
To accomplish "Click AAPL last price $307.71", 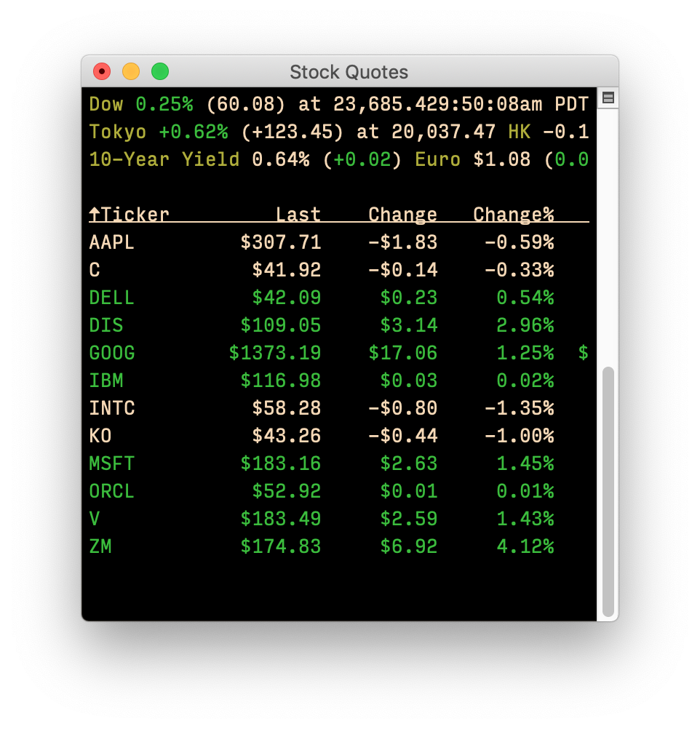I will tap(280, 242).
